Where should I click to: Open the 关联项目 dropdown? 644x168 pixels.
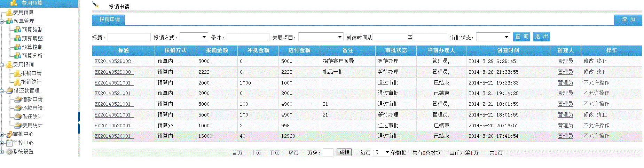[321, 37]
